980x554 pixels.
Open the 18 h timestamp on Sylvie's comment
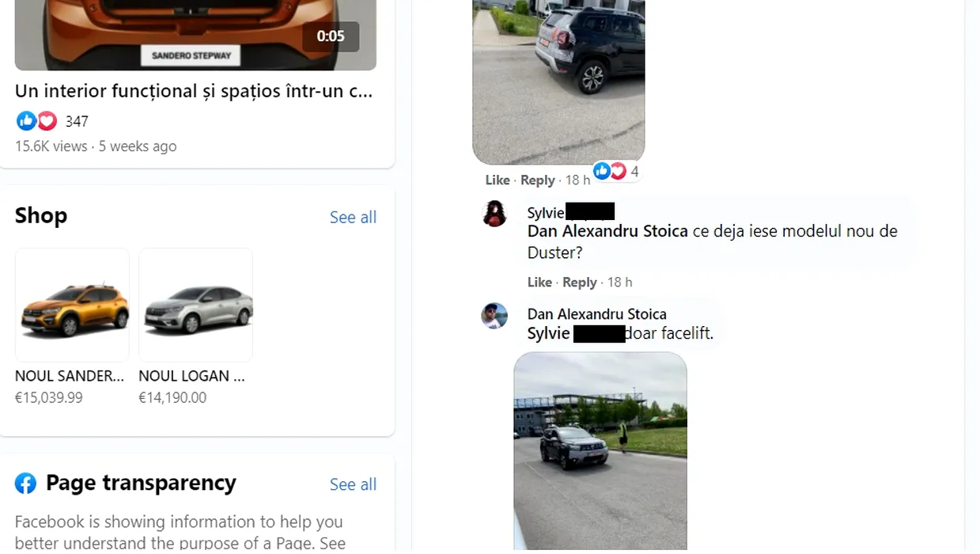(619, 283)
